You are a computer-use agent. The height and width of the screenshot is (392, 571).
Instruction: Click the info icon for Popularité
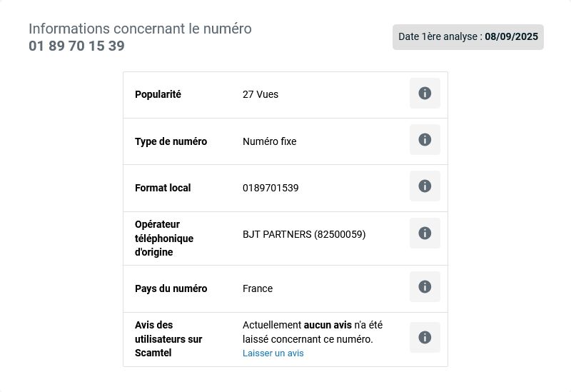[x=425, y=94]
